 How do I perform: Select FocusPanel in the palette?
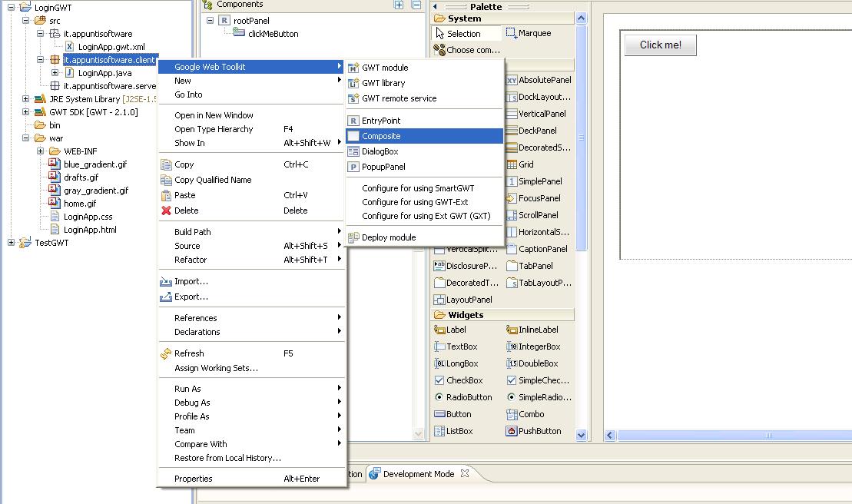[x=533, y=197]
